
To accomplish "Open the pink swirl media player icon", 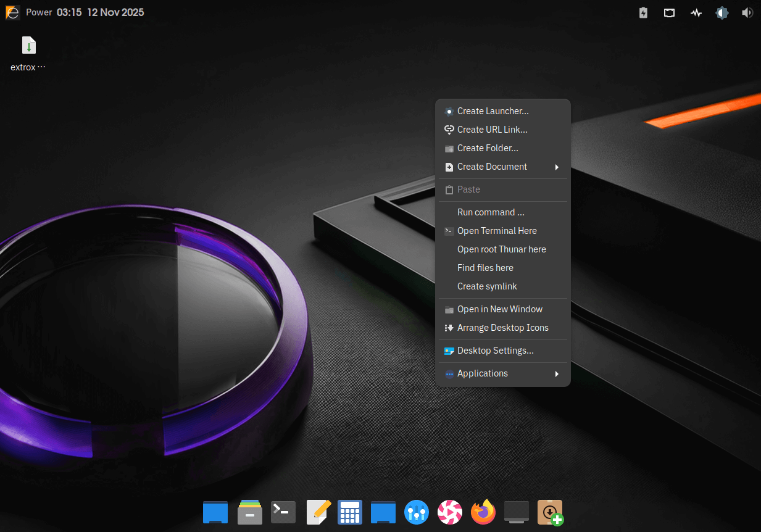I will point(450,512).
